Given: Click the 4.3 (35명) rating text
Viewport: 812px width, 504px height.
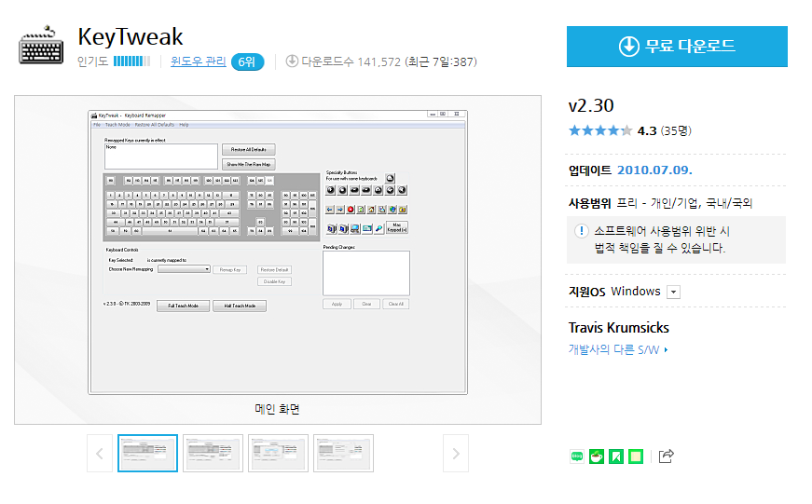Looking at the screenshot, I should point(665,131).
